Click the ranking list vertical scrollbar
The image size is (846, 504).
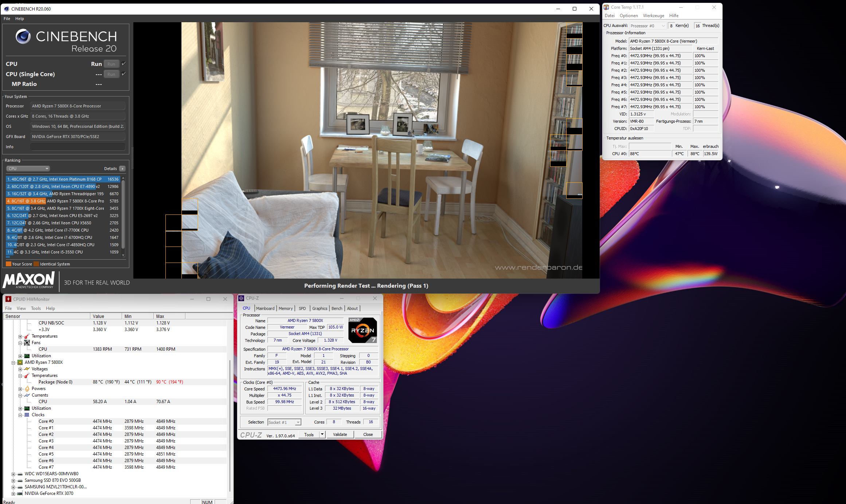(x=123, y=215)
